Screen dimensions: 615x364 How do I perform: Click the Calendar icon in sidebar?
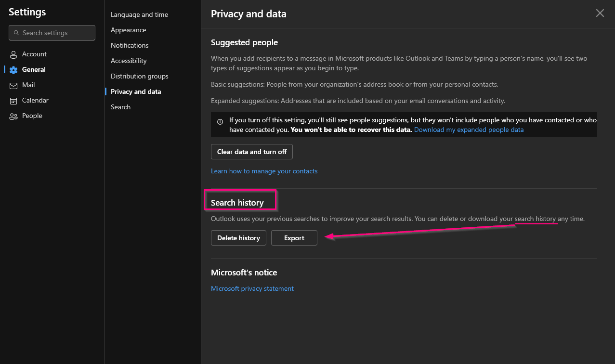13,101
